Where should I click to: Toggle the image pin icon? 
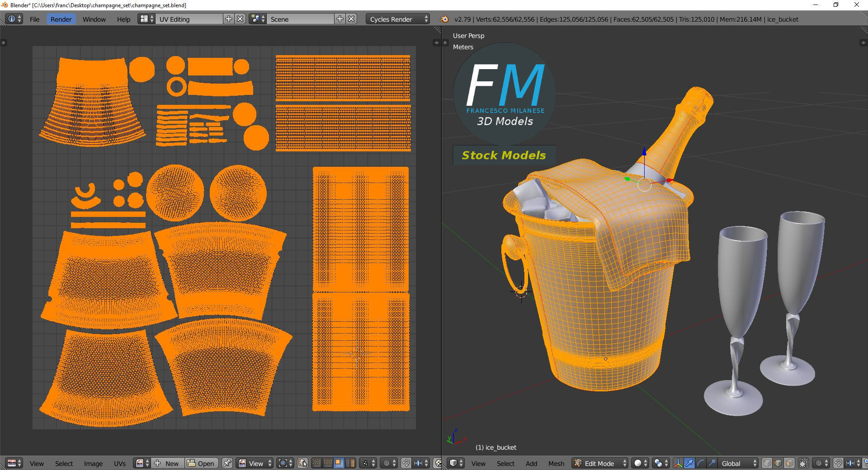tap(227, 463)
